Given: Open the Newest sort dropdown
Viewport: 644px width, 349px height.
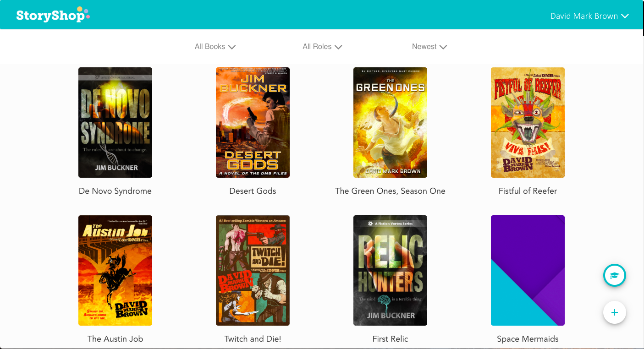Looking at the screenshot, I should pos(429,47).
